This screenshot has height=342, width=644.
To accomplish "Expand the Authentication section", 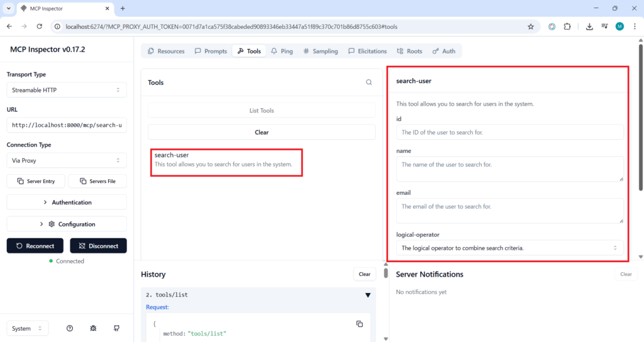I will [67, 202].
